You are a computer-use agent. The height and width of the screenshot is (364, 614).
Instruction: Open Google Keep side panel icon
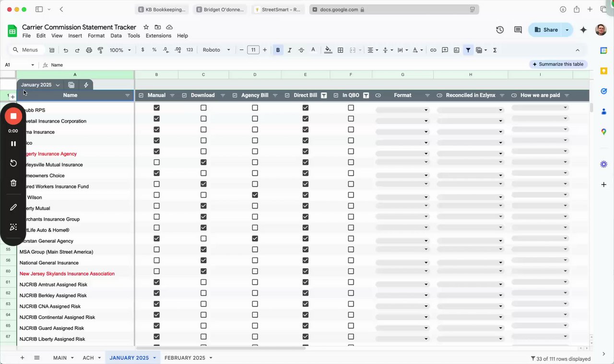click(604, 71)
